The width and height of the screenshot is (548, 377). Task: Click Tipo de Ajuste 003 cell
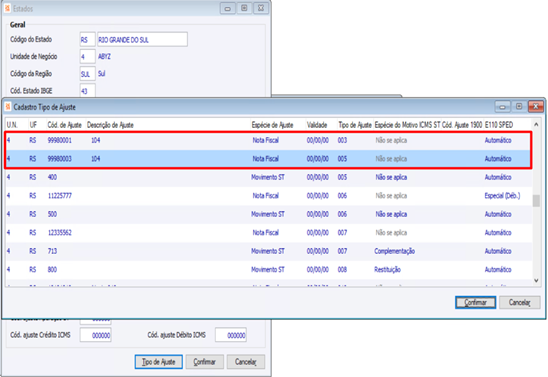[342, 140]
